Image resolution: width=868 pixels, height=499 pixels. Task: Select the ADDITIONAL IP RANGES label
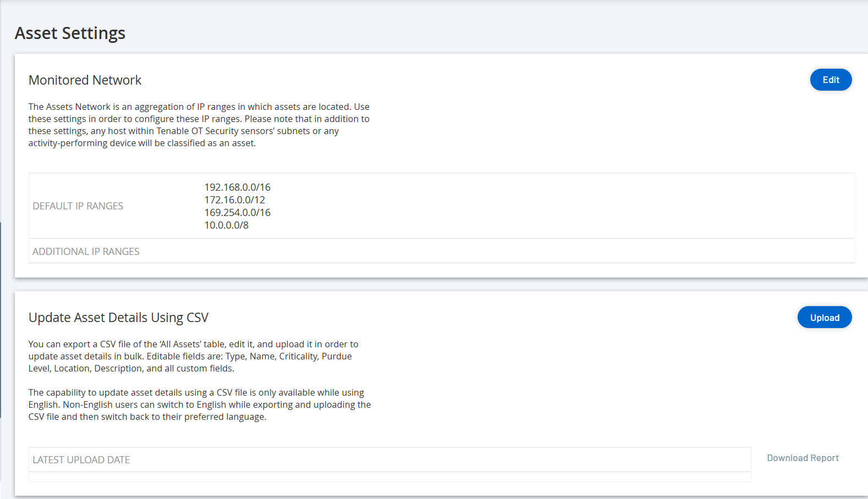(86, 251)
